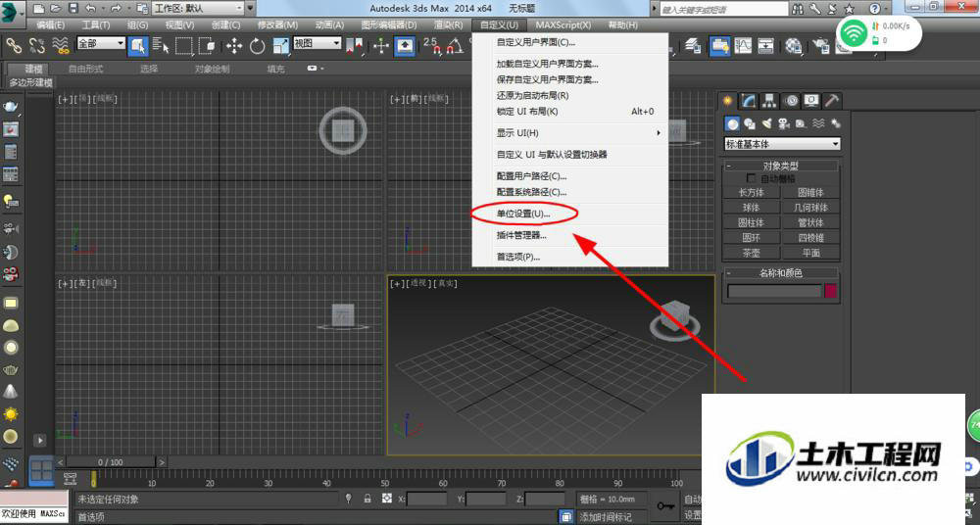Screen dimensions: 980x525
Task: Open the 工作区: 默认 workspace dropdown
Action: click(x=198, y=9)
